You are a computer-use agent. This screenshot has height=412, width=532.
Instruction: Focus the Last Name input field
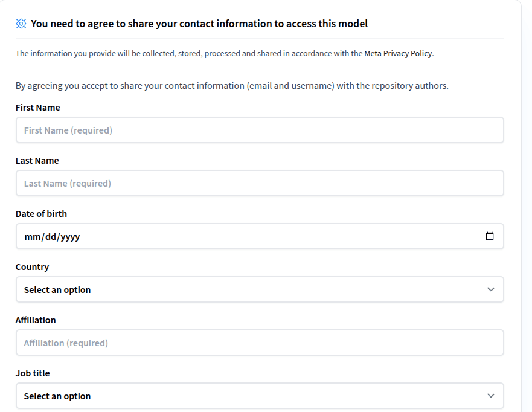coord(260,184)
